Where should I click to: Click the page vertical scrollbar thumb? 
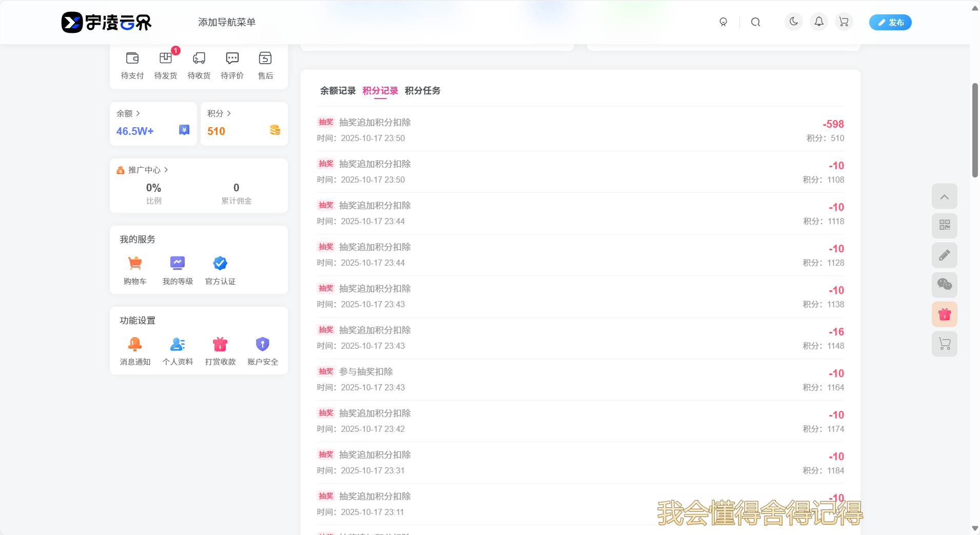975,130
